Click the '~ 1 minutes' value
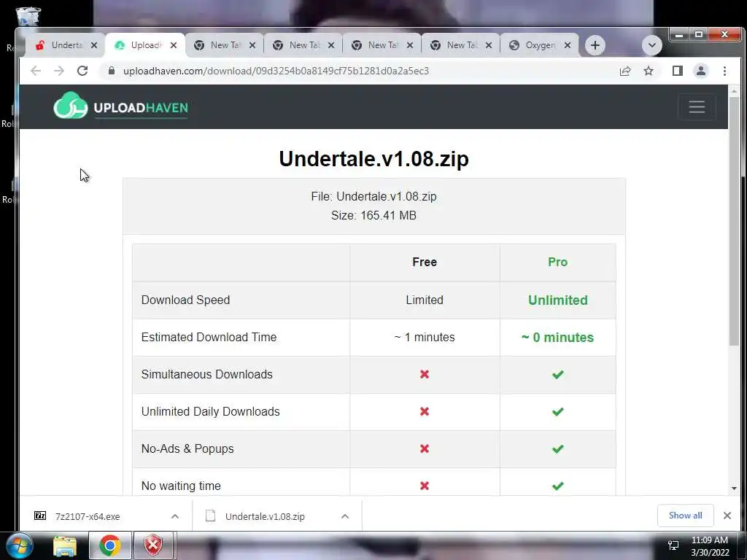 425,337
